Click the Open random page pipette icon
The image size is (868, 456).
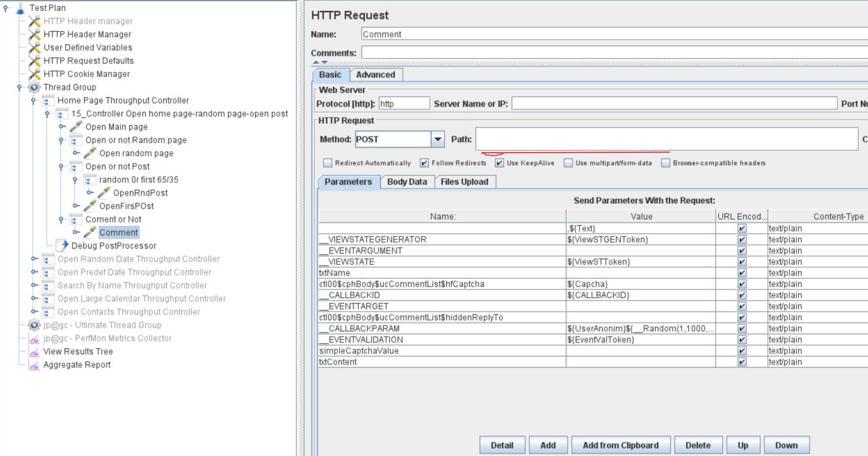[90, 153]
